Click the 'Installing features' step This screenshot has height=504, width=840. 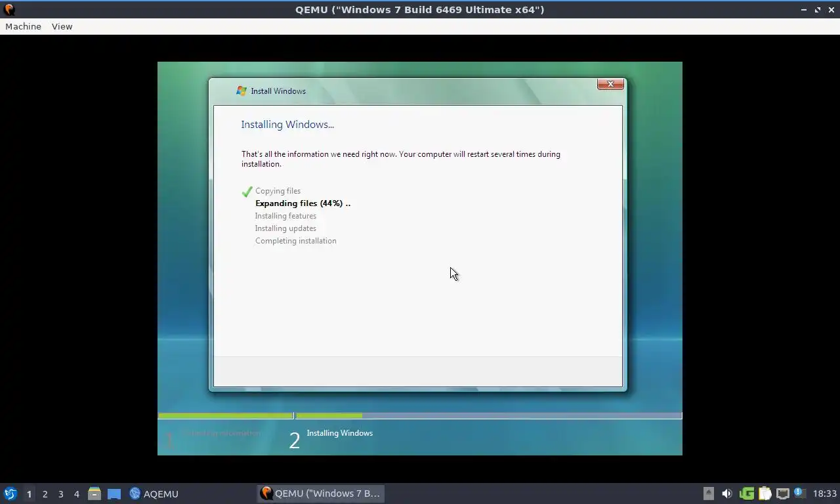[x=285, y=216]
